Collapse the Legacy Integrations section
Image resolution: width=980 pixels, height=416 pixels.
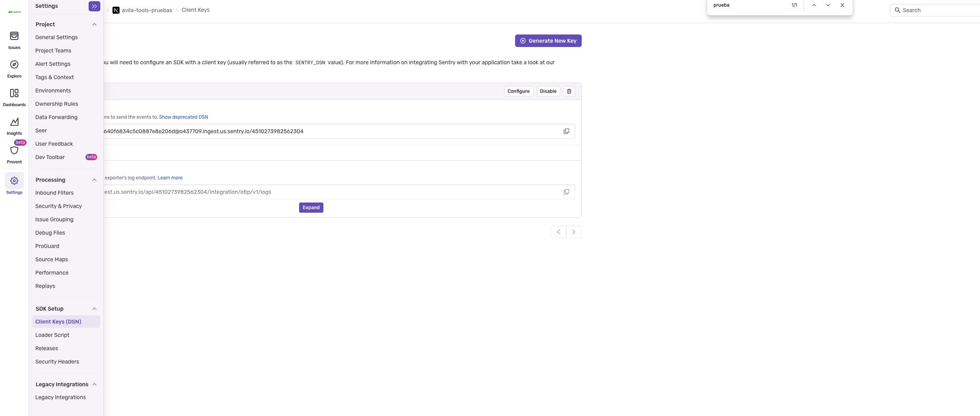[94, 384]
